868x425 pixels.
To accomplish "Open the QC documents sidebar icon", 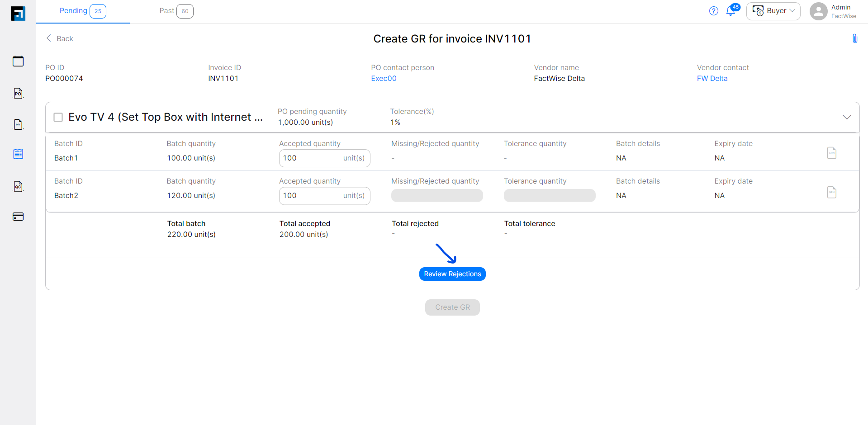I will (x=18, y=186).
